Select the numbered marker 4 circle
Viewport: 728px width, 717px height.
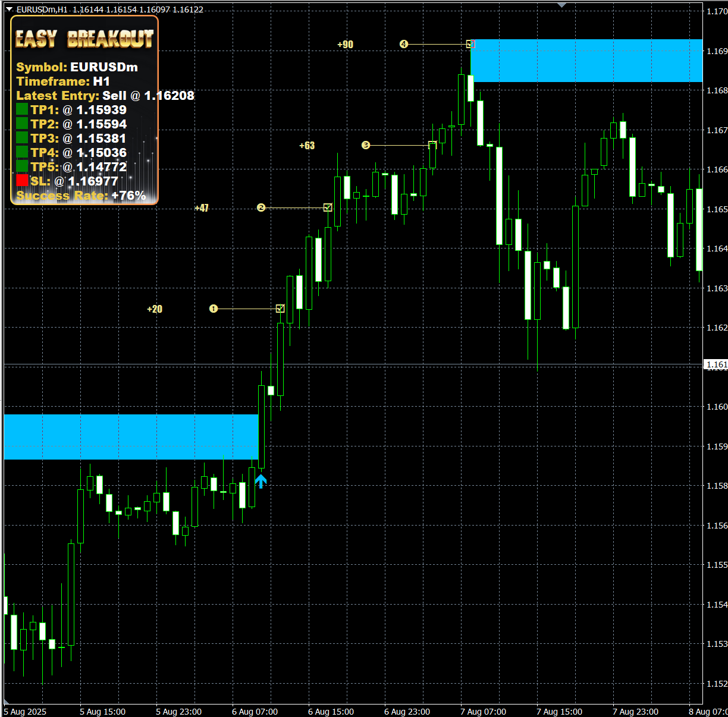tap(404, 44)
